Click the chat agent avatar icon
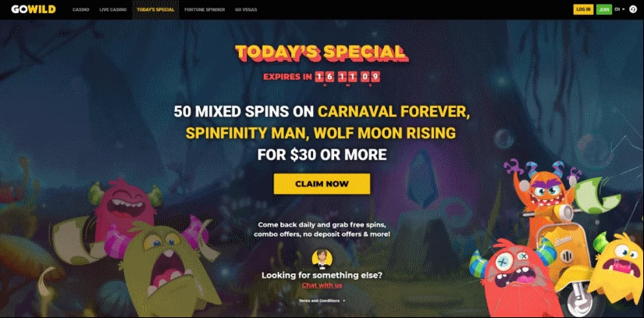This screenshot has height=318, width=644. [322, 259]
